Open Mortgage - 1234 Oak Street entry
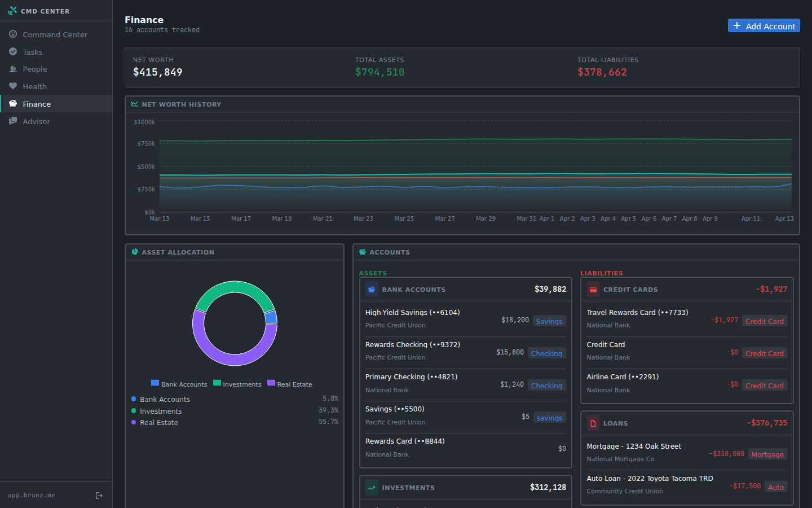 pos(687,454)
